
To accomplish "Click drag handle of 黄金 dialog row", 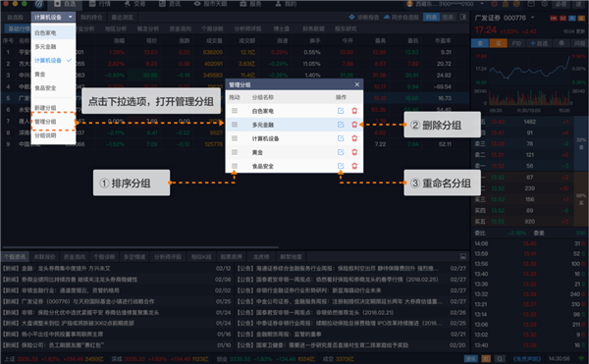I will point(235,152).
